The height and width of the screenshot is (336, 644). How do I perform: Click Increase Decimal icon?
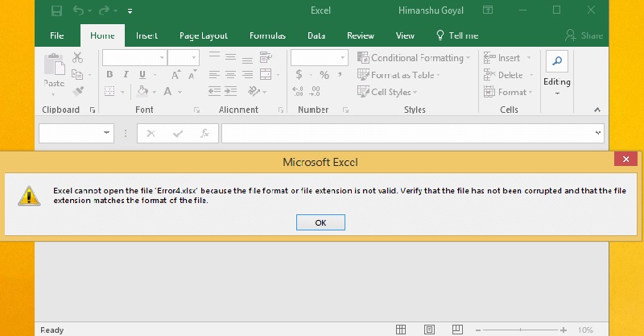(298, 91)
